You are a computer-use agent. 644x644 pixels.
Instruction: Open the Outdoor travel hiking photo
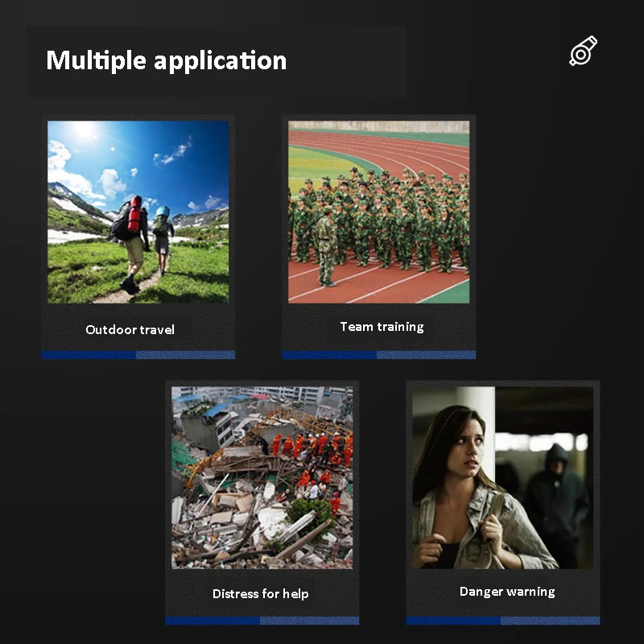[138, 212]
